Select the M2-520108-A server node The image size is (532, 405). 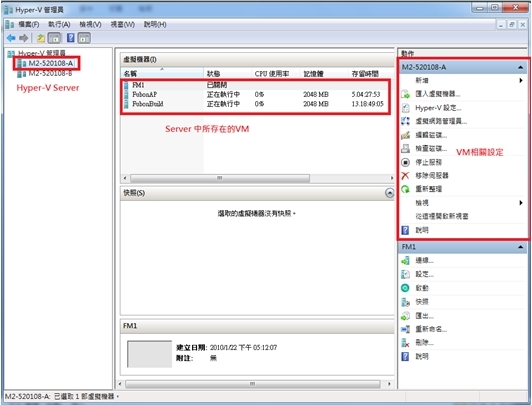tap(51, 63)
